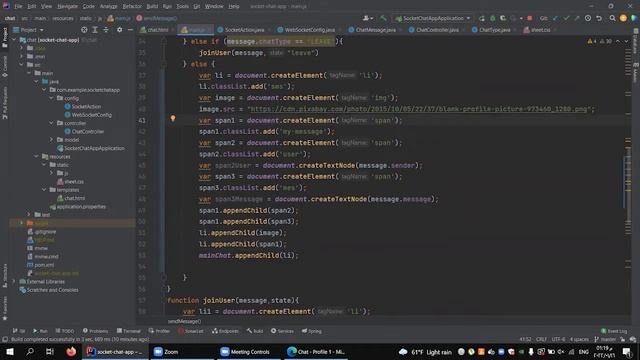Hide the Project panel with minus icon
640x360 pixels.
click(x=130, y=30)
